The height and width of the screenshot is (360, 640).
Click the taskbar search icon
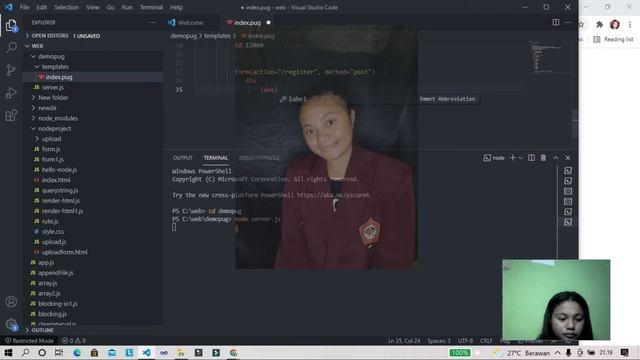pos(25,353)
